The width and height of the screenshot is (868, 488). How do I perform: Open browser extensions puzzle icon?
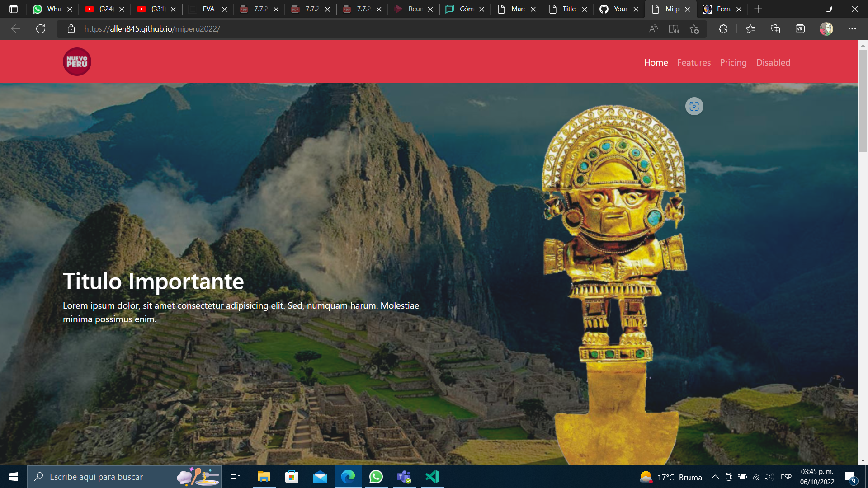click(723, 29)
